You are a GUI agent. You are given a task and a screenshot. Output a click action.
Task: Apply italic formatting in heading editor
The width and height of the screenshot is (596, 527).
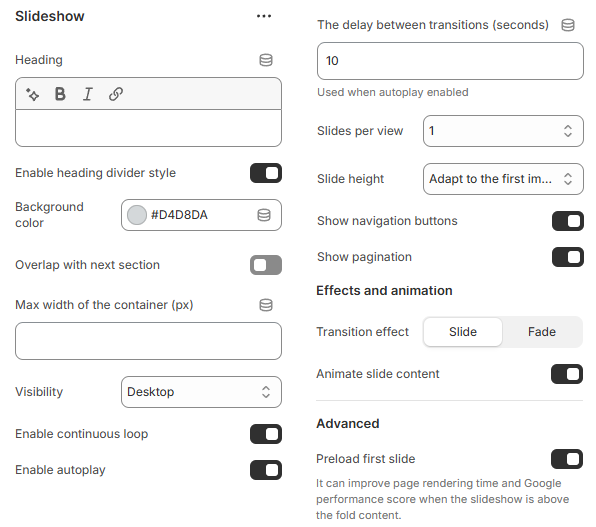88,94
